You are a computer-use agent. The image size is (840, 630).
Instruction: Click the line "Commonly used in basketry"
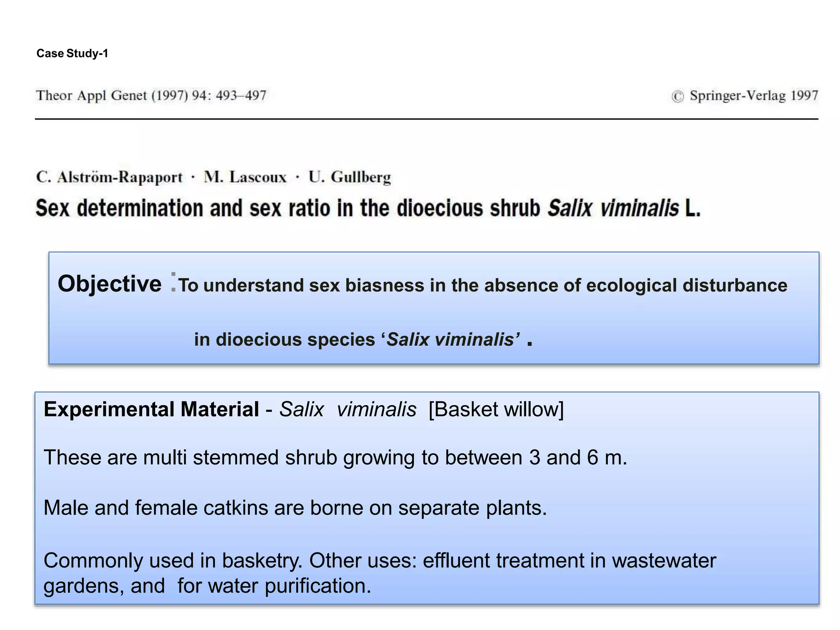(380, 560)
